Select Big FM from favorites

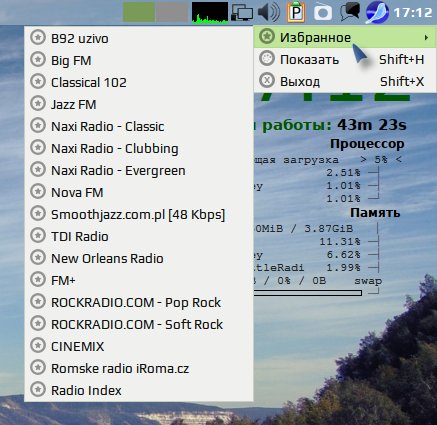(139, 60)
